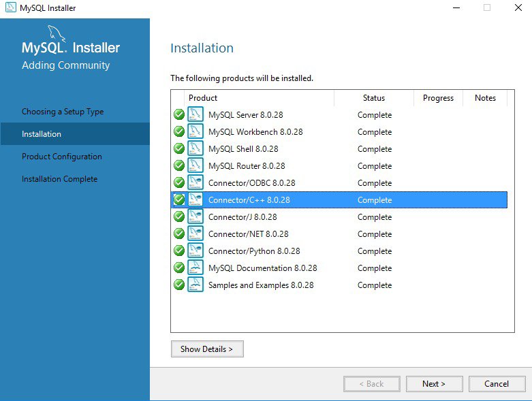
Task: Click the Connector/ODBC 8.0.28 product icon
Action: (195, 182)
